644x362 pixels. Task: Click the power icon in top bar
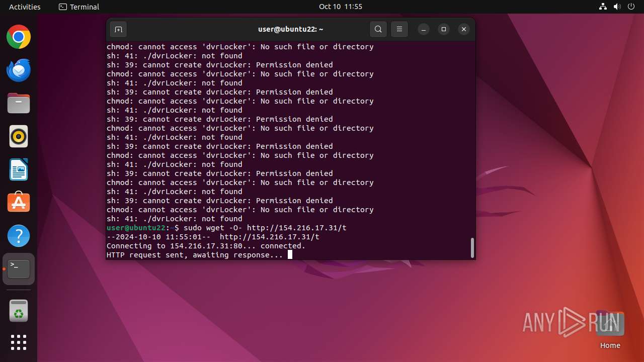[631, 7]
